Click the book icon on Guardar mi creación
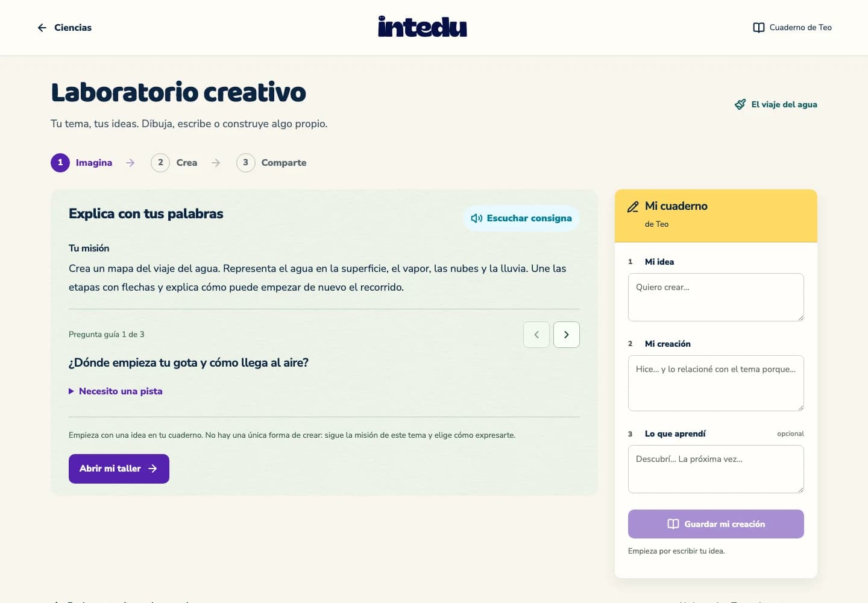 pos(673,524)
